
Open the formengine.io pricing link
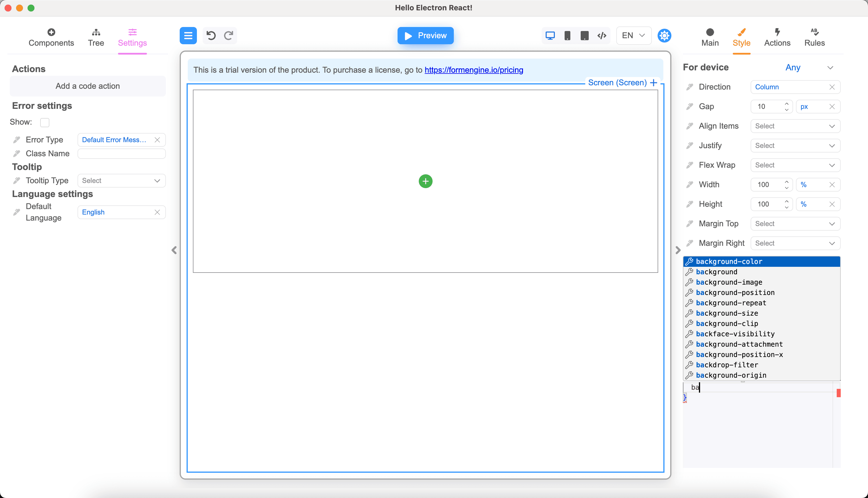coord(474,70)
